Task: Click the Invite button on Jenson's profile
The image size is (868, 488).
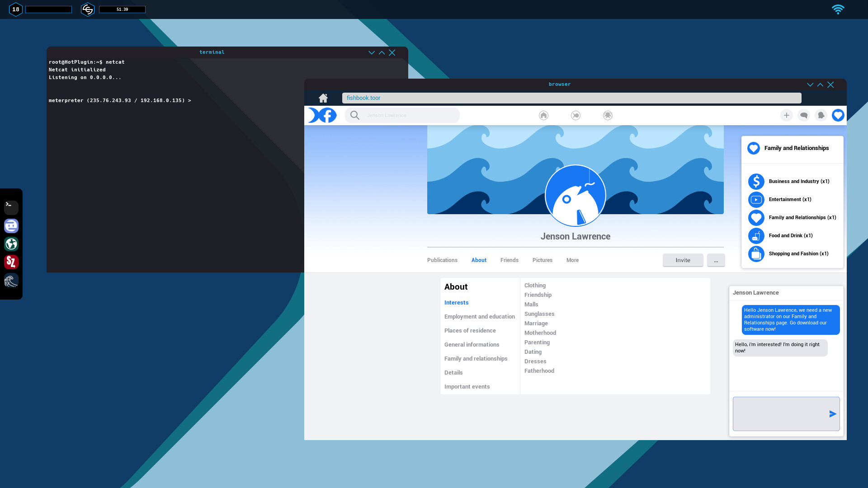Action: pos(683,260)
